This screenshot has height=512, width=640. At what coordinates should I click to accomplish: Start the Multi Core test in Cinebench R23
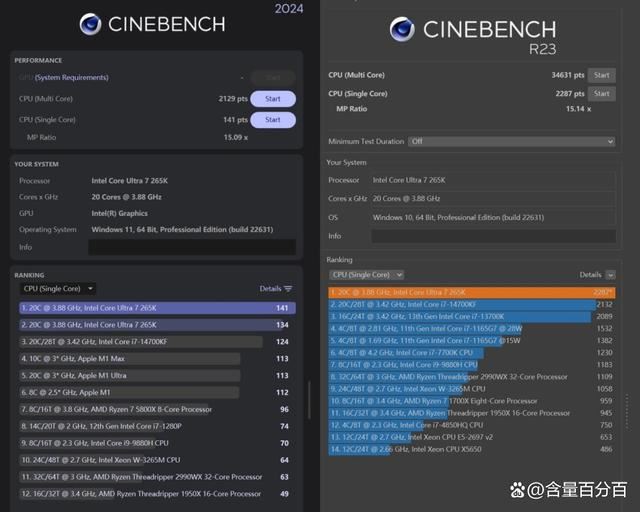(x=601, y=75)
